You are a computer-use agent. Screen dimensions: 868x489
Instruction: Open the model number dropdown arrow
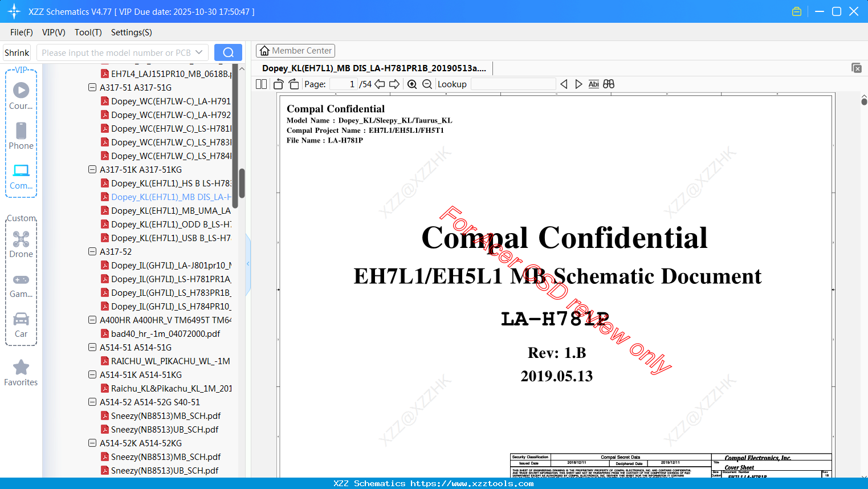(199, 52)
